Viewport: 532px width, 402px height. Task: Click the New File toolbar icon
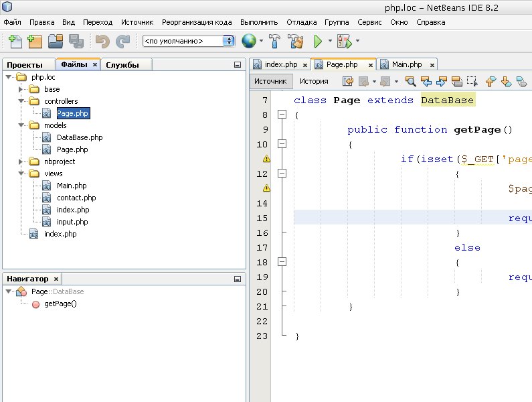pos(14,42)
